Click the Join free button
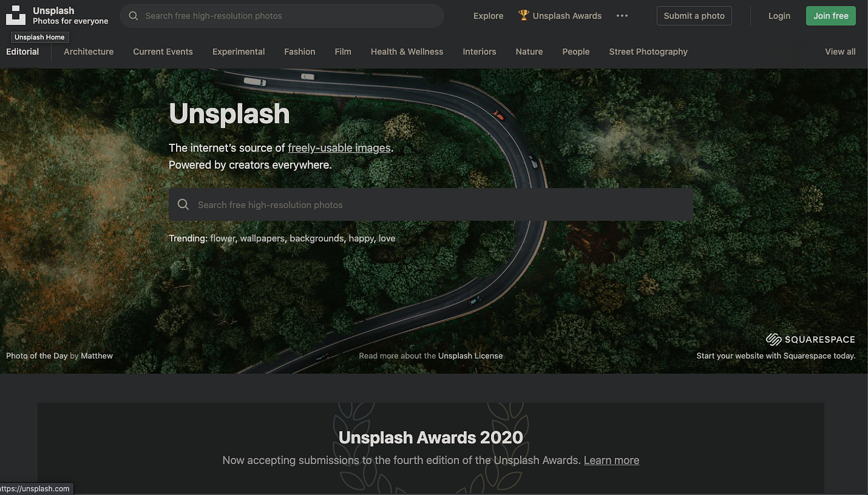 pos(831,15)
